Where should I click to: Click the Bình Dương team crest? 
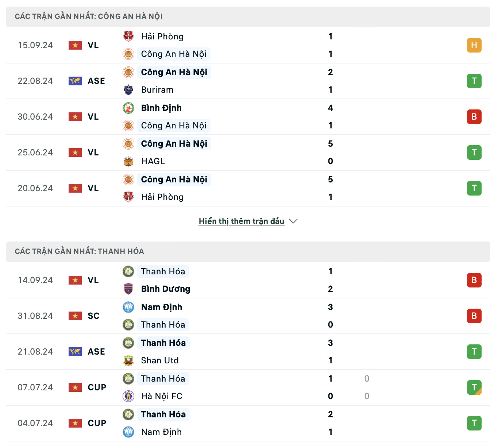pyautogui.click(x=128, y=289)
